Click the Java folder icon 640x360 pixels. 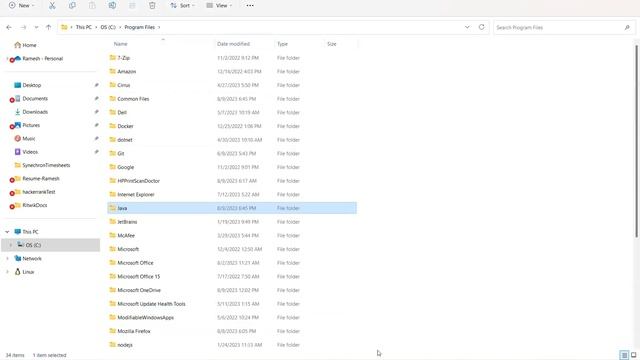click(113, 208)
